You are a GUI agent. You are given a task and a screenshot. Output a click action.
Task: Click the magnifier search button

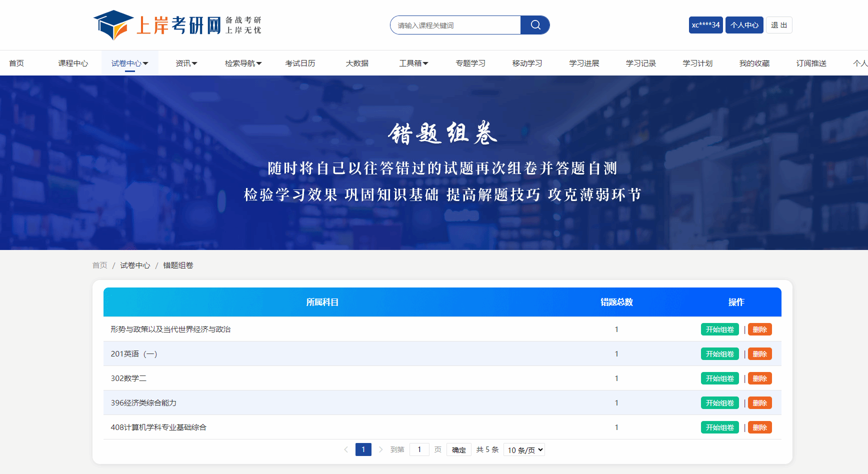coord(535,25)
